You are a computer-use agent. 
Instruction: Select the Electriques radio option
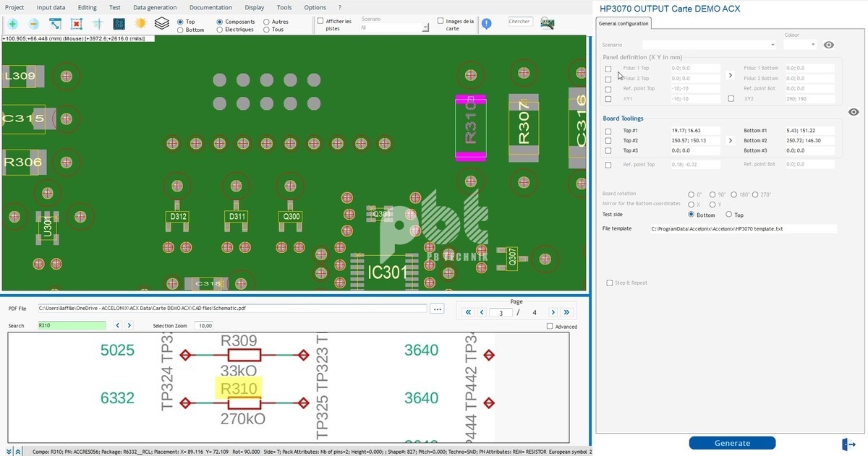(220, 30)
